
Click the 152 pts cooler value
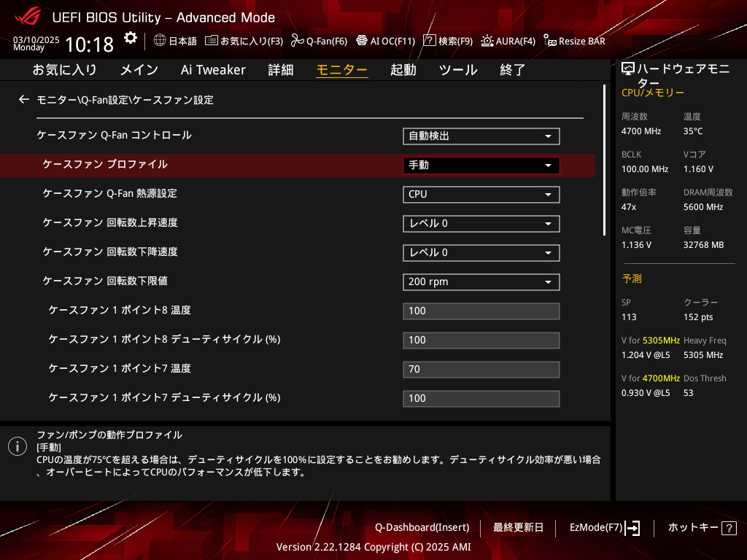tap(698, 317)
